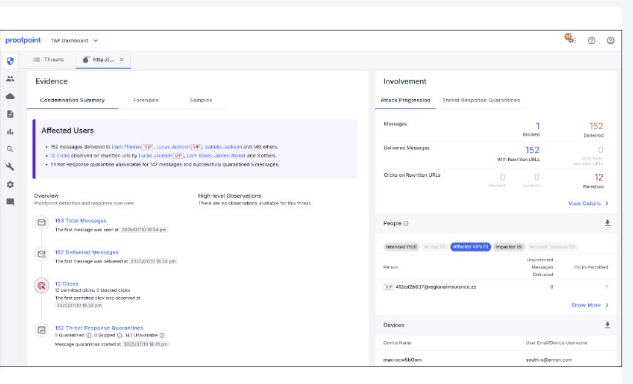Open the bar chart sidebar icon
The height and width of the screenshot is (384, 633).
tap(10, 132)
